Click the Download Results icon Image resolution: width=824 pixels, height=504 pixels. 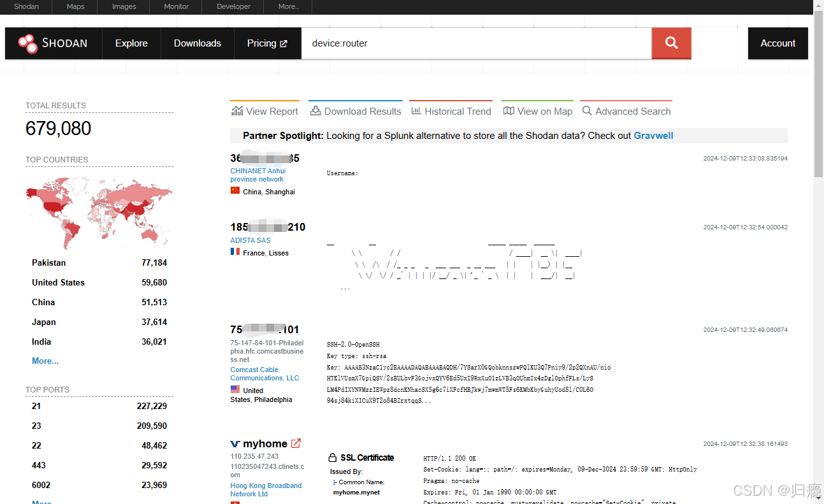(x=314, y=110)
